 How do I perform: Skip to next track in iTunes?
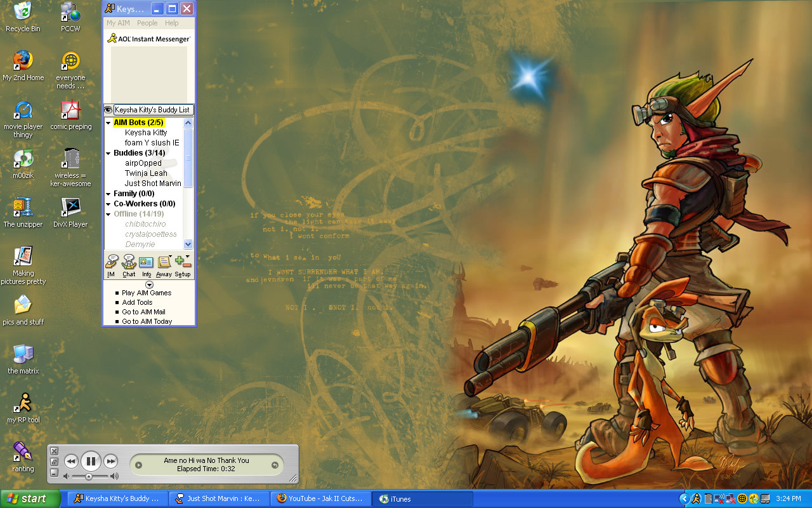(x=110, y=462)
